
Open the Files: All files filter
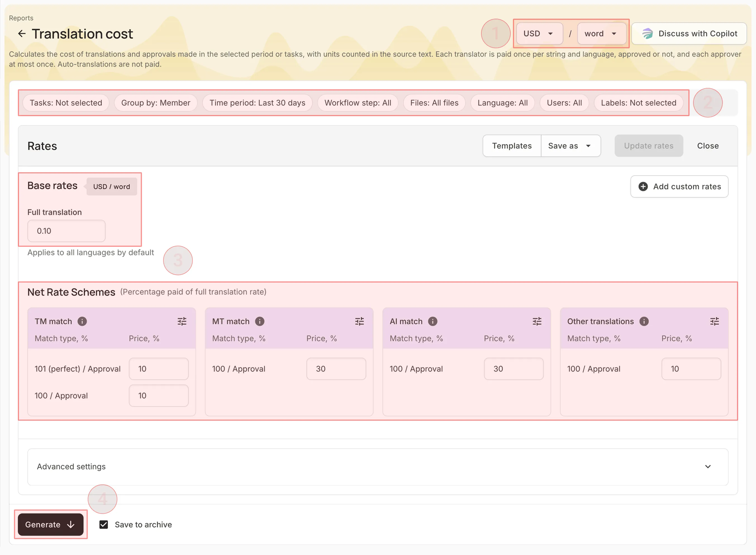click(434, 103)
